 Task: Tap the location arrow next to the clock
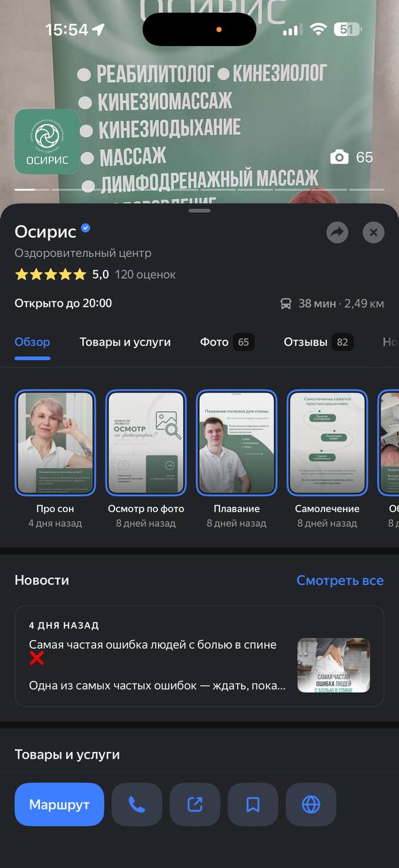click(x=99, y=30)
